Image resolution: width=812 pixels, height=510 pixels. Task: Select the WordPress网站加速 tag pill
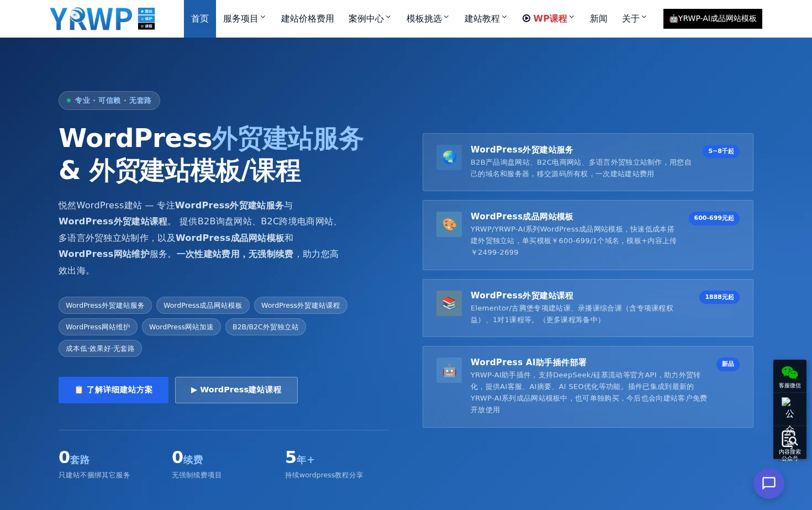pos(181,327)
